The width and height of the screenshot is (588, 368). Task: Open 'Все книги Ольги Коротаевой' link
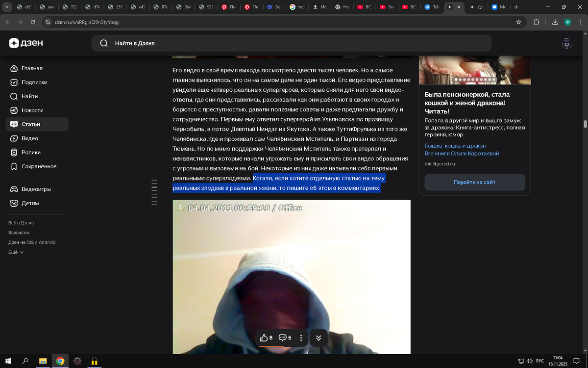pos(462,154)
